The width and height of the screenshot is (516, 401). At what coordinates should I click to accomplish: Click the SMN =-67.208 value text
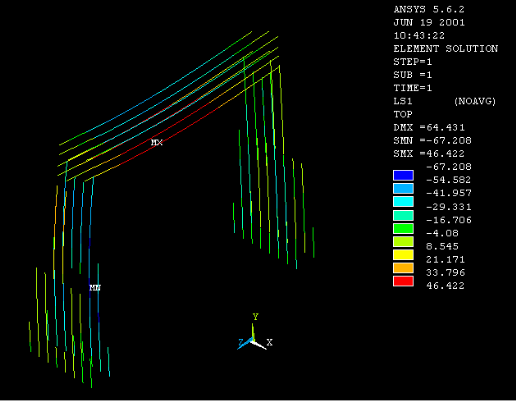tap(432, 141)
